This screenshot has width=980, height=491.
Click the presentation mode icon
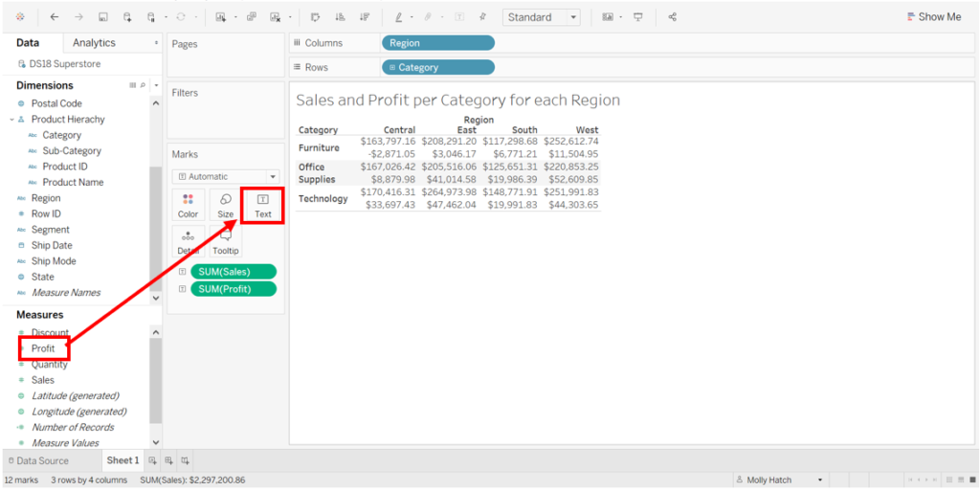pyautogui.click(x=638, y=17)
